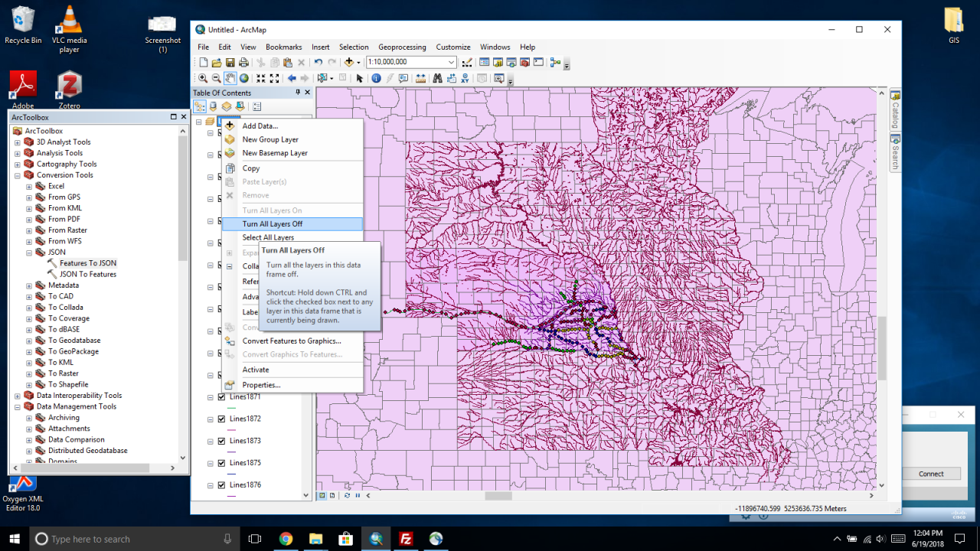
Task: Expand the Data Interoperability Tools toolbox
Action: (x=18, y=396)
